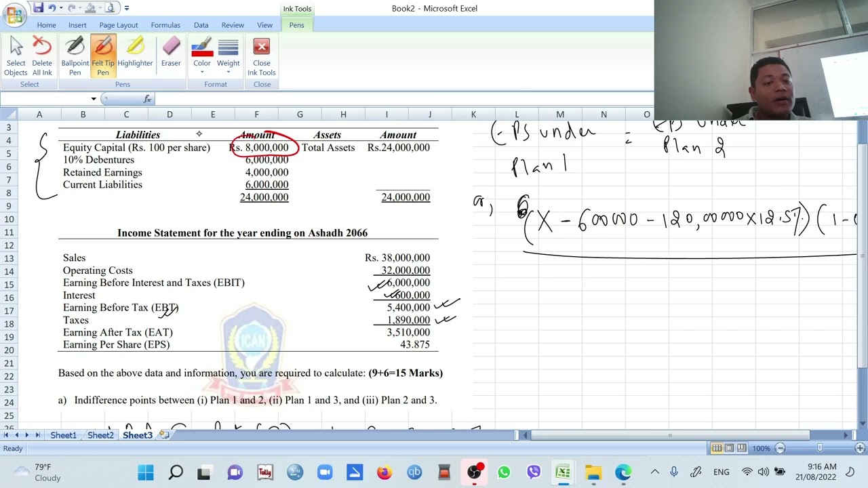
Task: Click the zoom slider handle
Action: click(820, 448)
